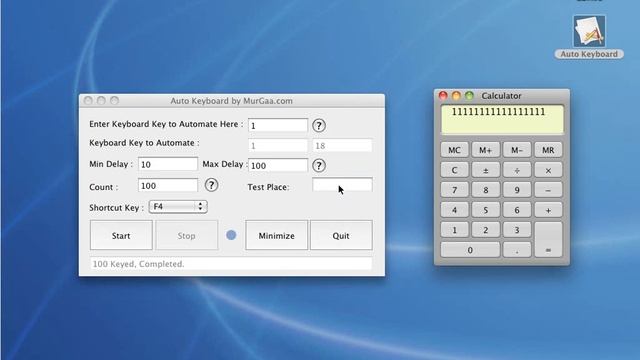Zoom Calculator with the green button

(469, 96)
